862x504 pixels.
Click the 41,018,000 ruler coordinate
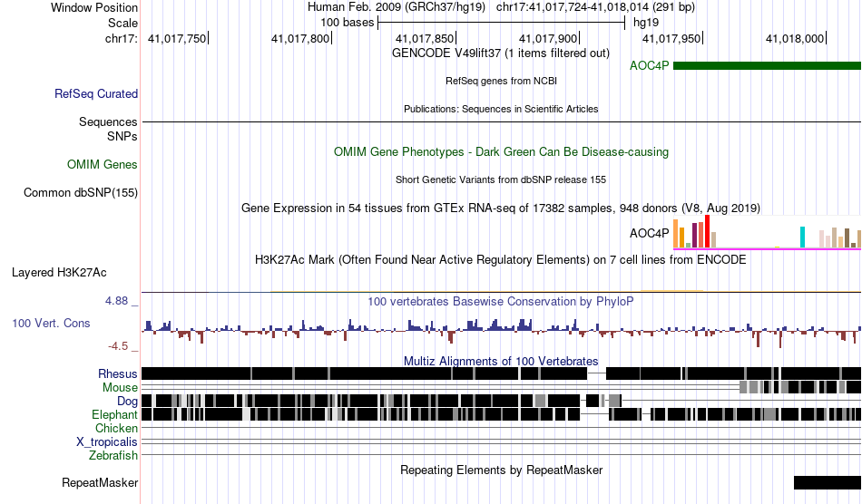(795, 39)
